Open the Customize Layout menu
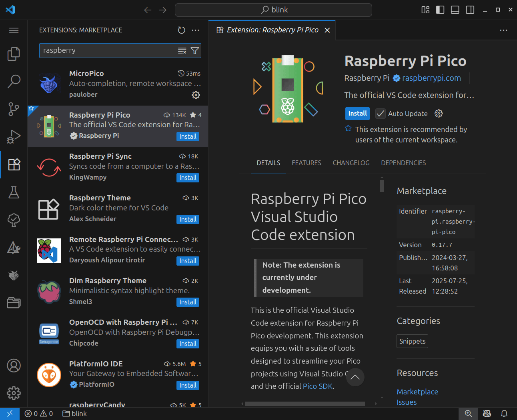Image resolution: width=517 pixels, height=420 pixels. (x=425, y=10)
